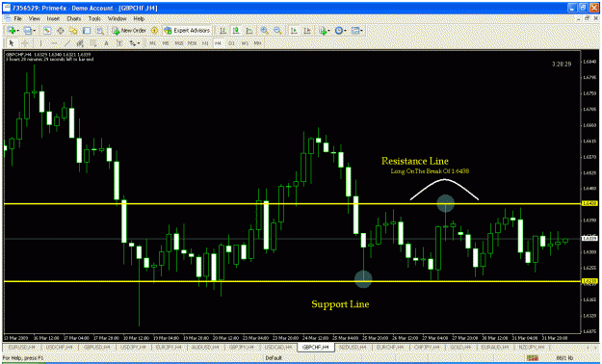Set timeframe to M15
The height and width of the screenshot is (364, 602).
pyautogui.click(x=179, y=43)
